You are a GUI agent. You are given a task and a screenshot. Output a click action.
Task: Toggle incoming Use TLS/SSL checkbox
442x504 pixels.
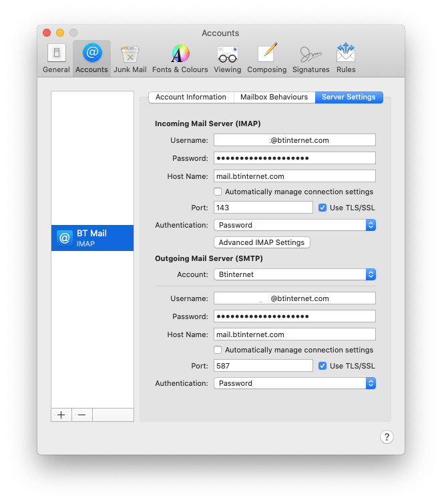tap(322, 208)
